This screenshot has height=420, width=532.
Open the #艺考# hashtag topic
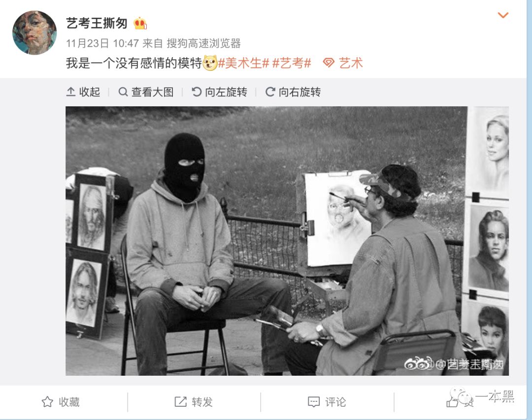(292, 63)
